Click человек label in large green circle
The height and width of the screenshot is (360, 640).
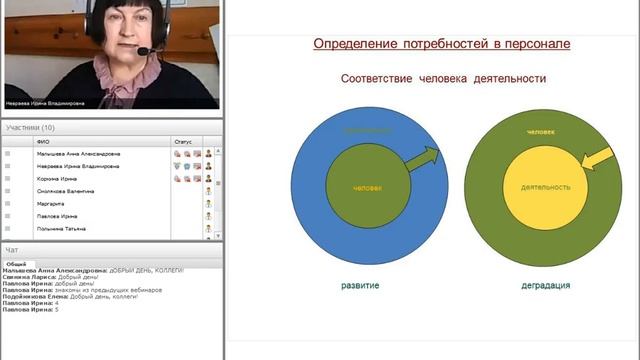[x=540, y=132]
